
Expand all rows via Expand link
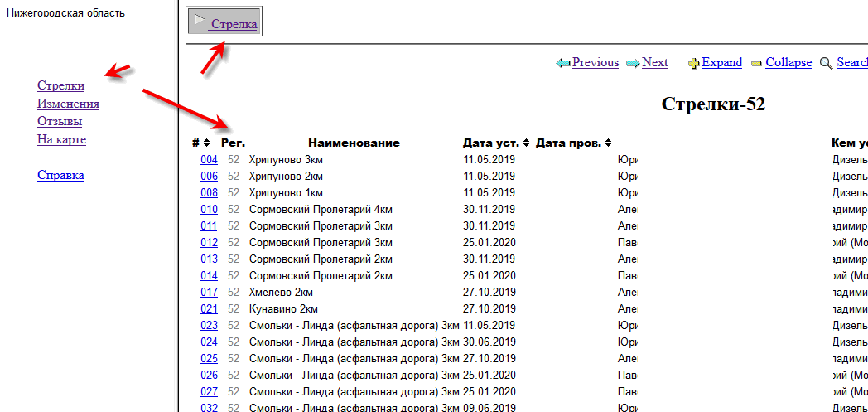click(x=721, y=63)
